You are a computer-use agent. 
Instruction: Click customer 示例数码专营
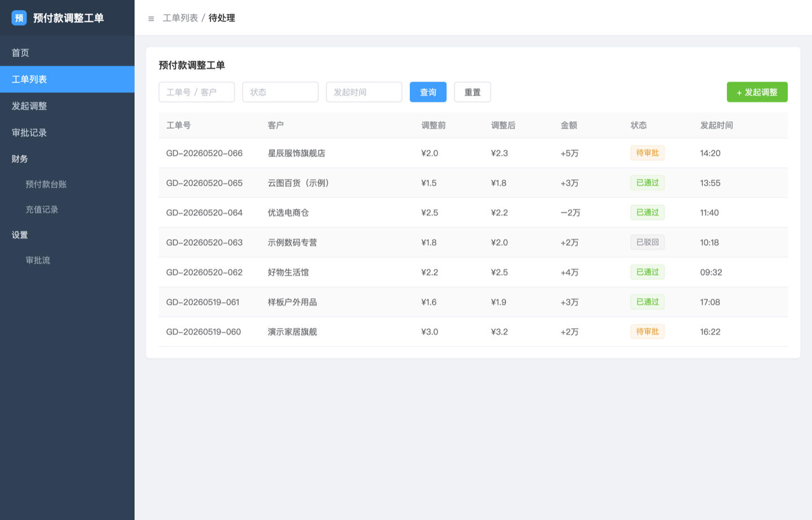(292, 243)
